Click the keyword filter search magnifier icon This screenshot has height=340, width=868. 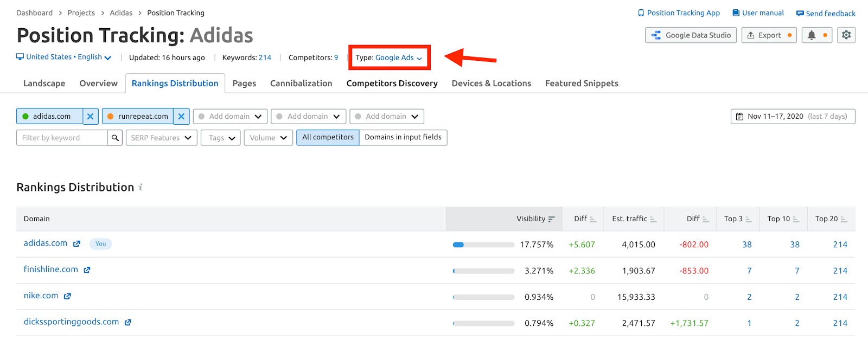pyautogui.click(x=115, y=138)
